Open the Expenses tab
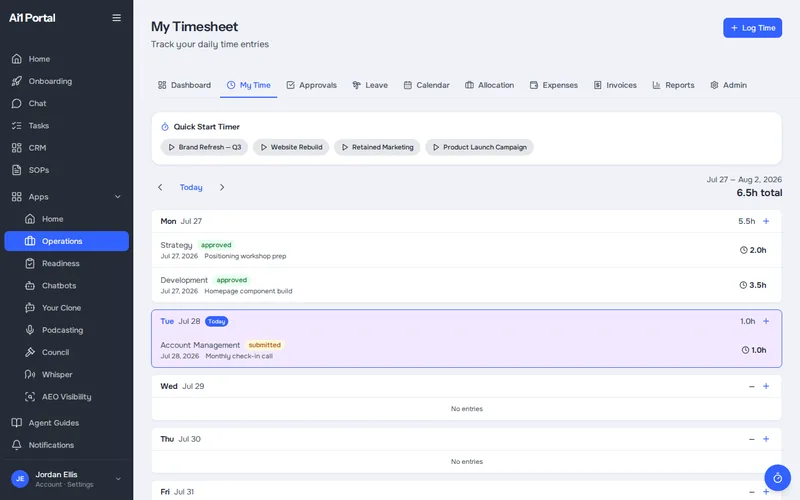The image size is (800, 500). point(554,85)
